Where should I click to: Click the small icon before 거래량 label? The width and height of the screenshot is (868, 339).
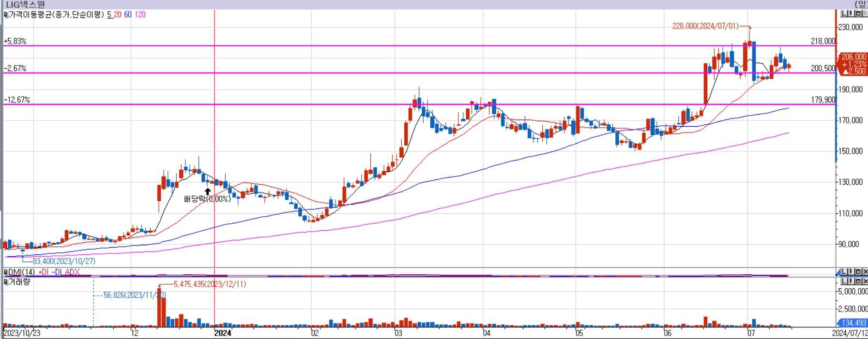pos(5,281)
